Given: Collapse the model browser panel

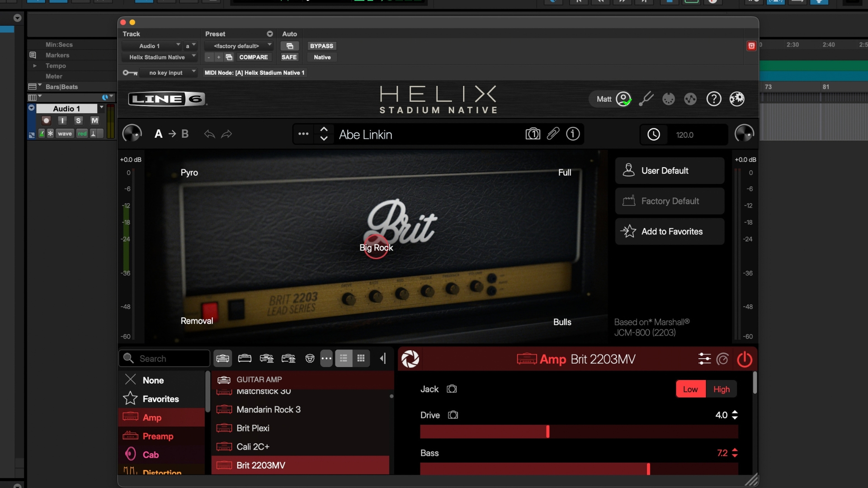Looking at the screenshot, I should click(383, 359).
